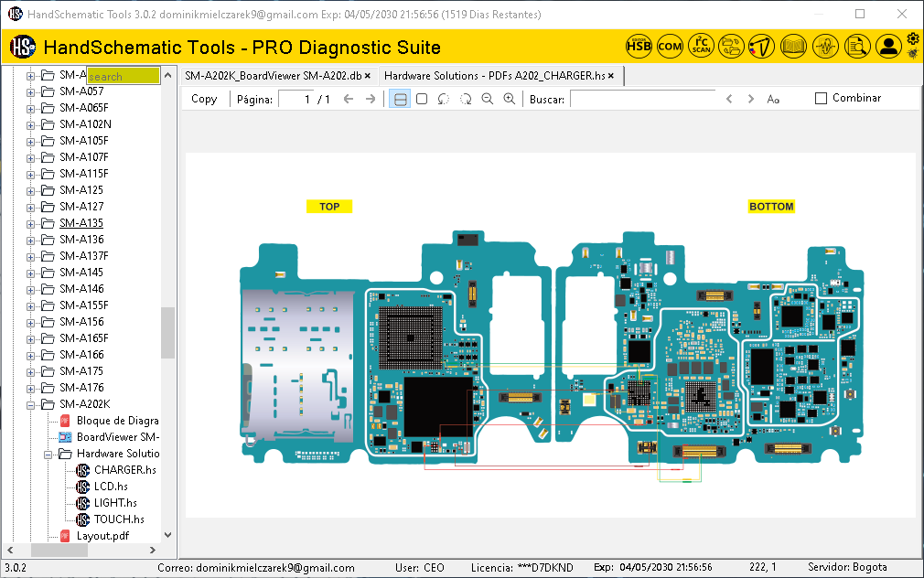Click the Licencia ***D7DKND status text
The height and width of the screenshot is (578, 924).
coord(521,567)
